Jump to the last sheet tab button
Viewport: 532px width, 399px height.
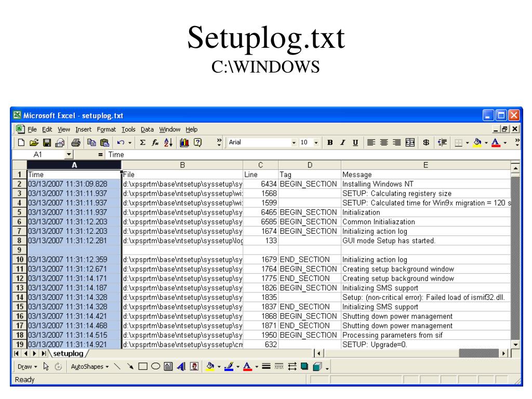[44, 353]
